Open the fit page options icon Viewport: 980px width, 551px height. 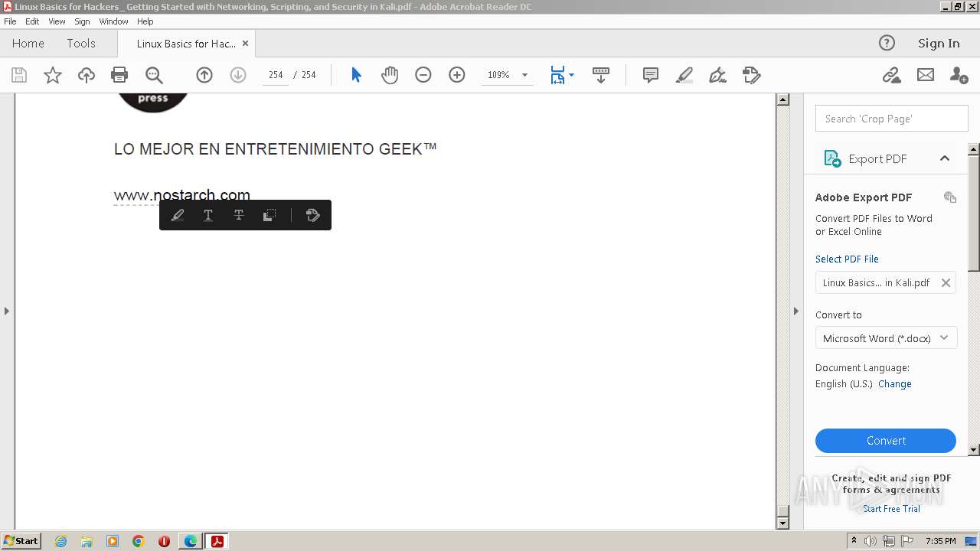[558, 75]
